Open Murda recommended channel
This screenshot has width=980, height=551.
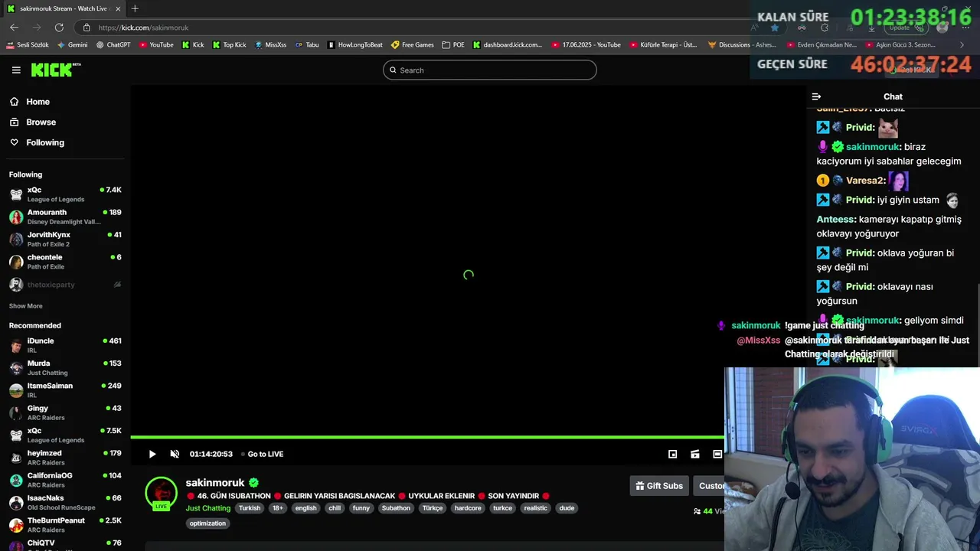pyautogui.click(x=65, y=368)
